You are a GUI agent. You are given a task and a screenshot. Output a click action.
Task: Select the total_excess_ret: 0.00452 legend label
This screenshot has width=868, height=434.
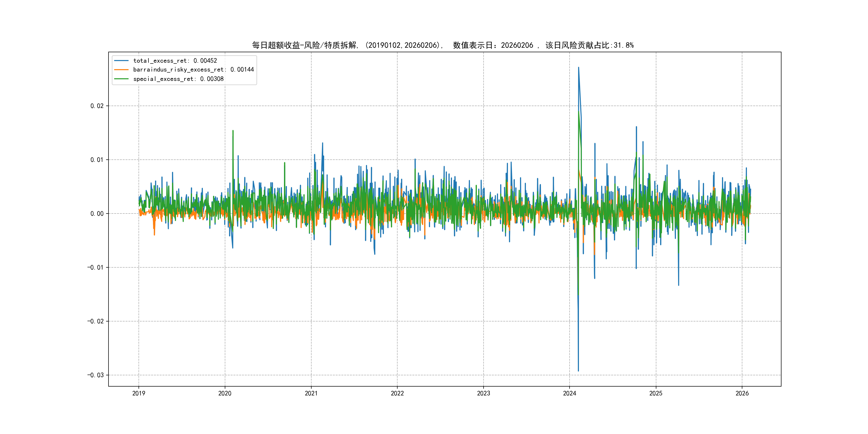click(x=175, y=61)
